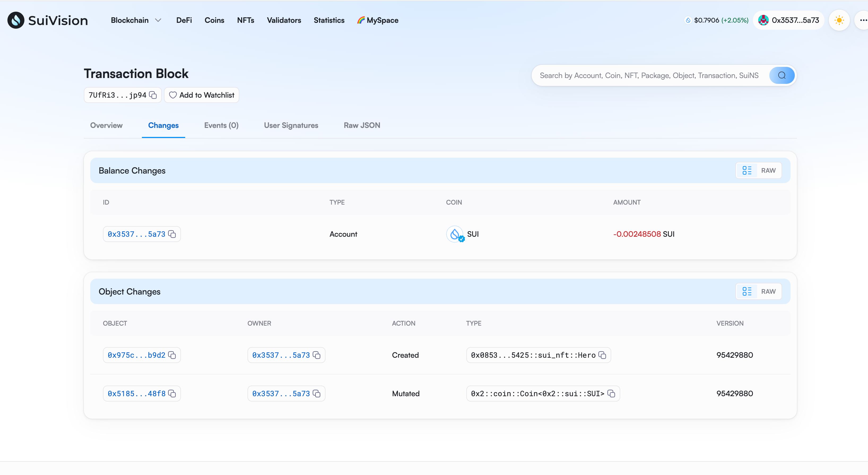The image size is (868, 475).
Task: Select list view icon in Balance Changes
Action: 747,171
